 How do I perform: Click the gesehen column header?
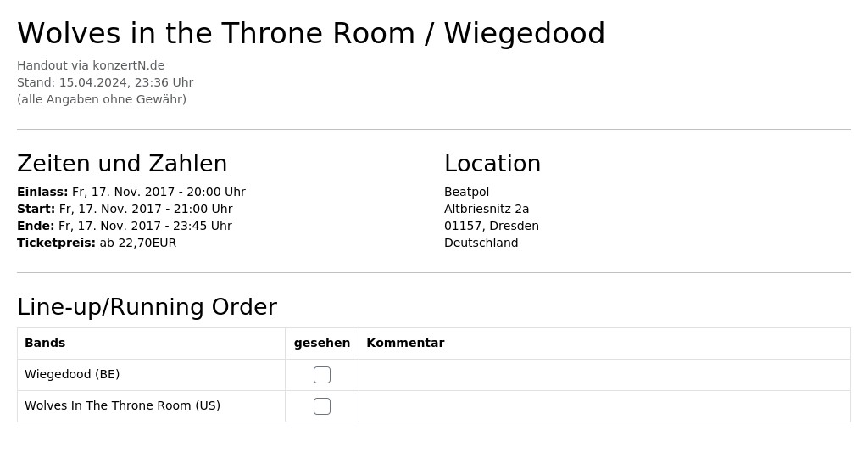pos(321,344)
